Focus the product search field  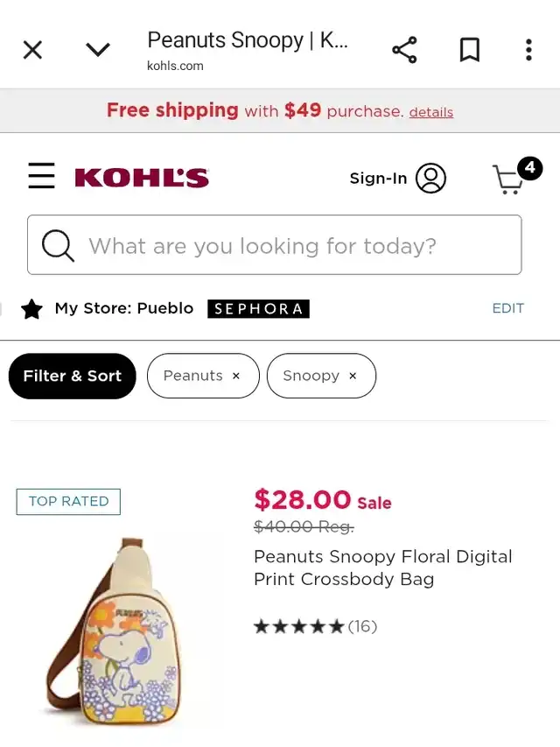pos(289,246)
